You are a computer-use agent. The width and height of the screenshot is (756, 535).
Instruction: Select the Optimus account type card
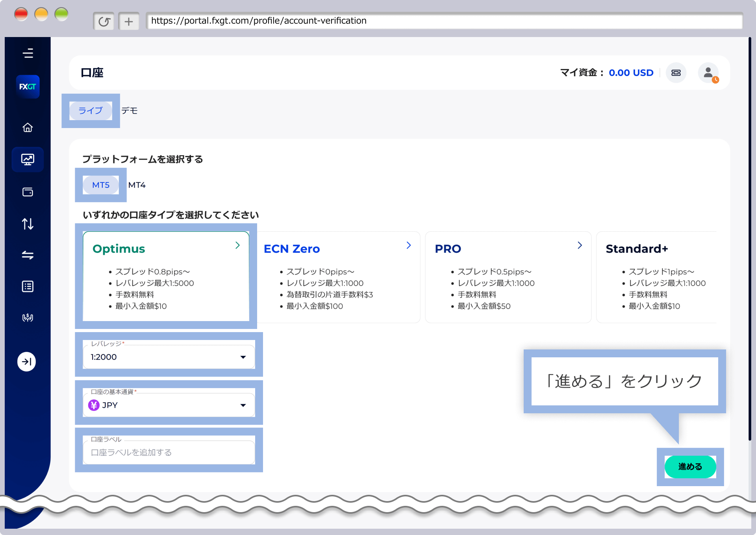tap(166, 276)
